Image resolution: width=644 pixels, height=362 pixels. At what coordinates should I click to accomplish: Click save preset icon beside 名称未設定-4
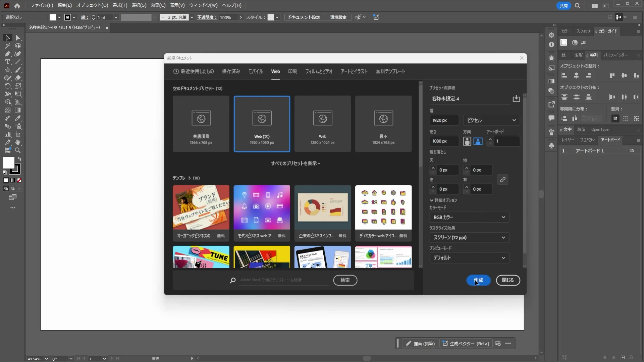516,99
